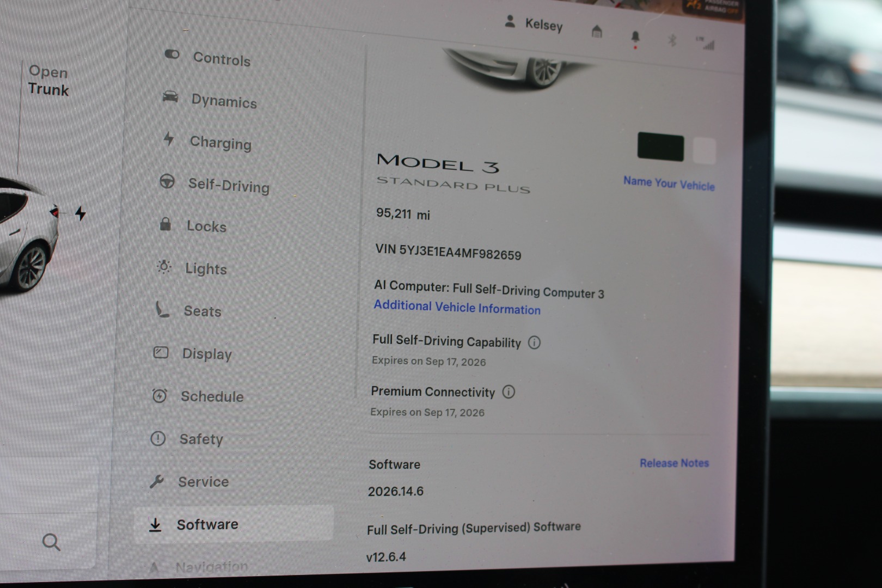The height and width of the screenshot is (588, 882).
Task: Click the Model 3 Standard Plus badge
Action: 453,173
